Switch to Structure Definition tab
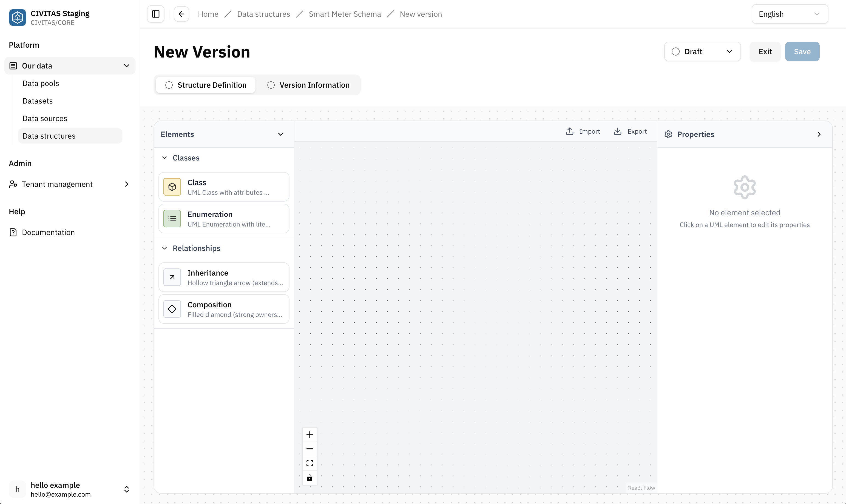Viewport: 846px width, 504px height. pyautogui.click(x=205, y=85)
